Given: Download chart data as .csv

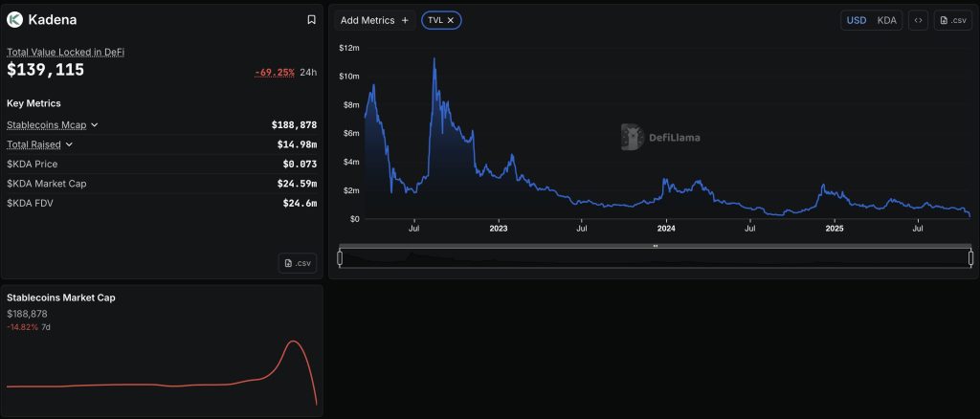Looking at the screenshot, I should click(953, 21).
